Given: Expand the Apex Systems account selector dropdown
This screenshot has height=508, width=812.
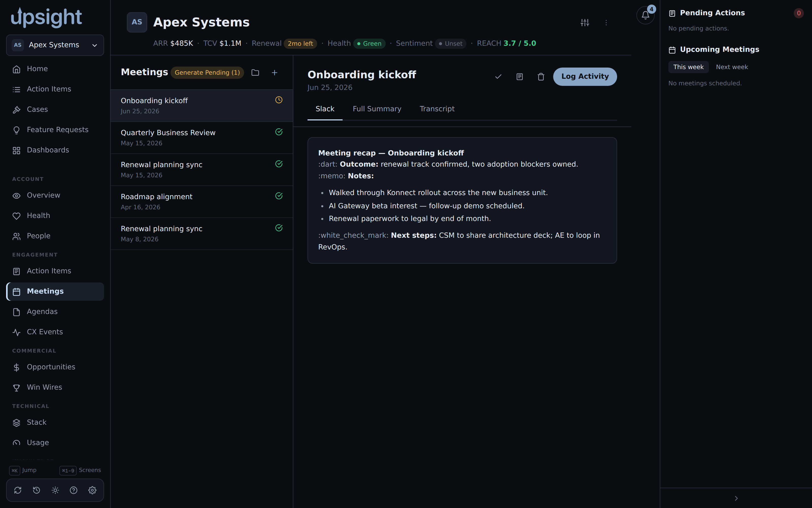Looking at the screenshot, I should (x=55, y=45).
